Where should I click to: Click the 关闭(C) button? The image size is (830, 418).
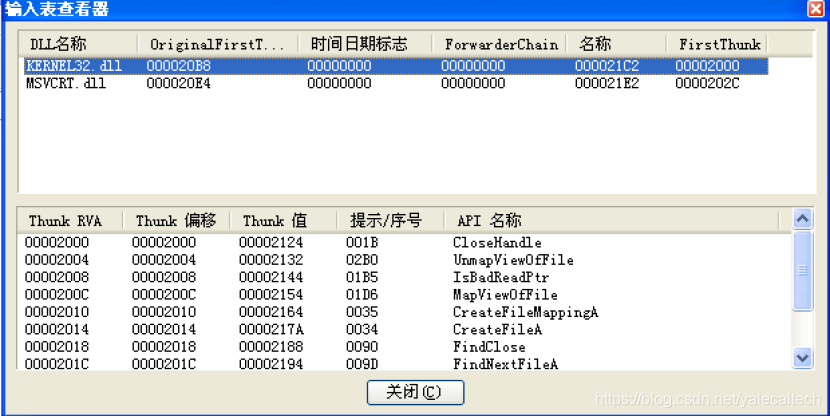416,393
